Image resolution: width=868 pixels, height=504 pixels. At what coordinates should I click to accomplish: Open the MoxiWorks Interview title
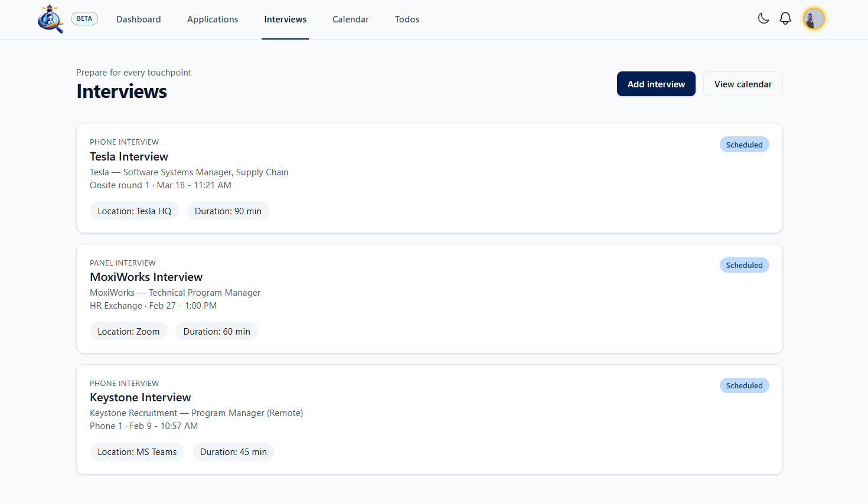click(x=146, y=277)
